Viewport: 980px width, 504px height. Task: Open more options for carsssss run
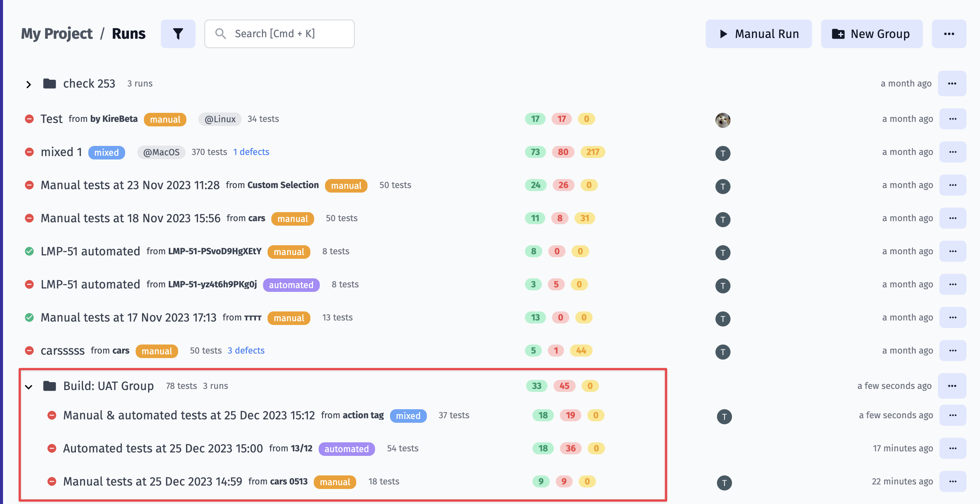click(x=953, y=351)
